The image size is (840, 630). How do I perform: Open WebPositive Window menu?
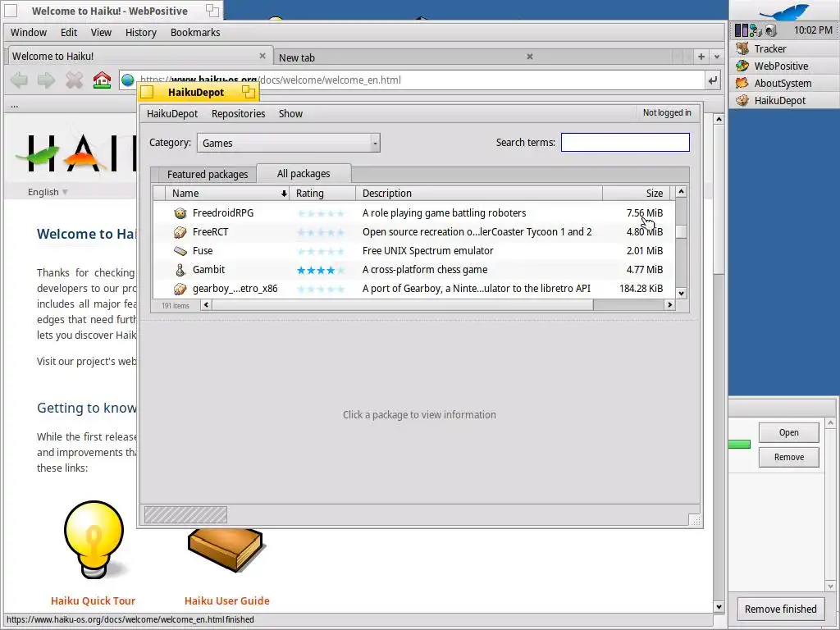click(29, 33)
